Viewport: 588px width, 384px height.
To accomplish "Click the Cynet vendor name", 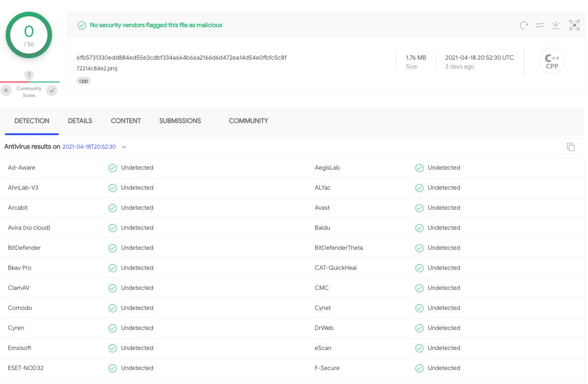I will click(x=323, y=308).
